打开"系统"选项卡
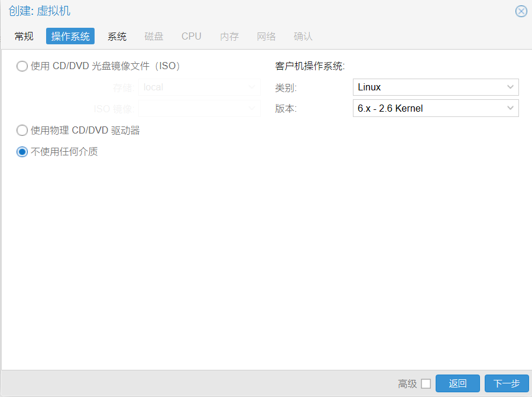Image resolution: width=532 pixels, height=397 pixels. click(117, 36)
